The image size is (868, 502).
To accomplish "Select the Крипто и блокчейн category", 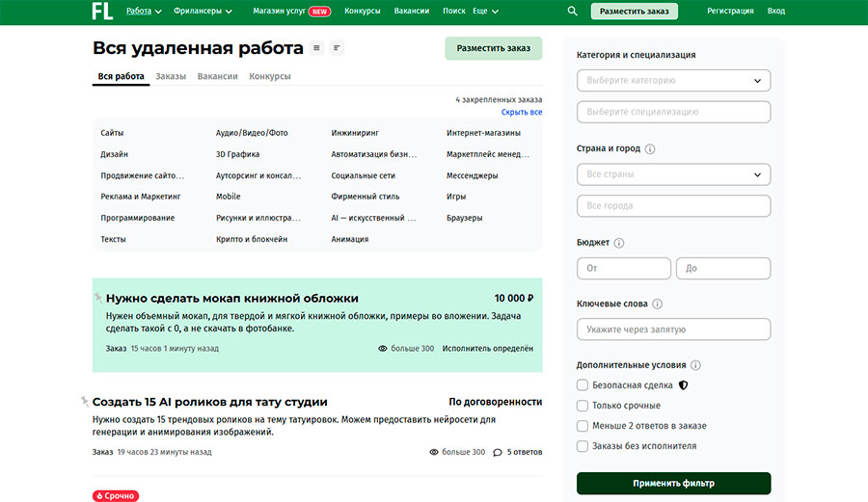I will tap(252, 239).
